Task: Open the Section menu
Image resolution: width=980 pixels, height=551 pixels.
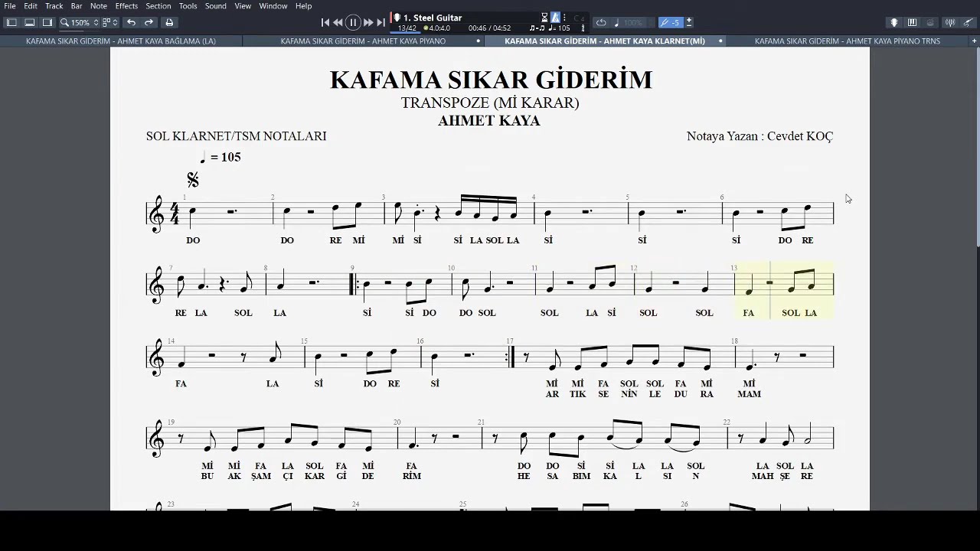Action: pos(158,6)
